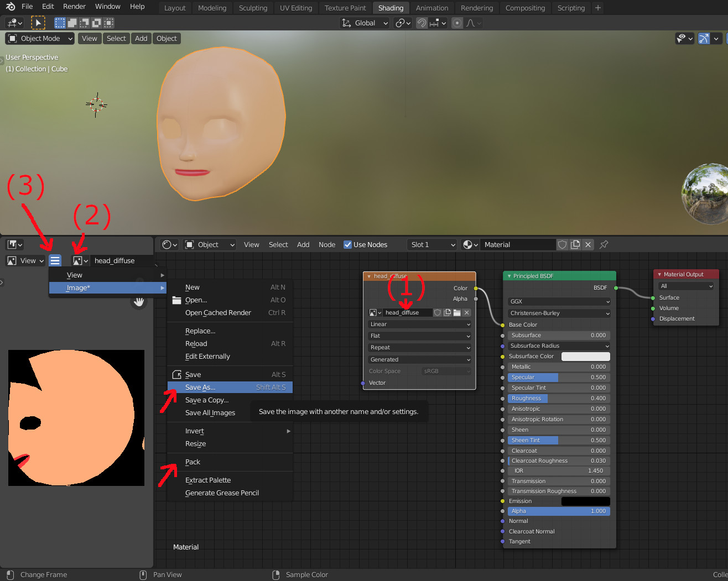Switch to the Texture Paint workspace tab

tap(345, 8)
